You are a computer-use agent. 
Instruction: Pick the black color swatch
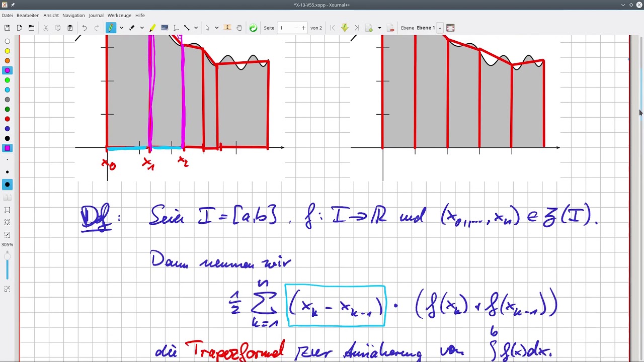[8, 138]
